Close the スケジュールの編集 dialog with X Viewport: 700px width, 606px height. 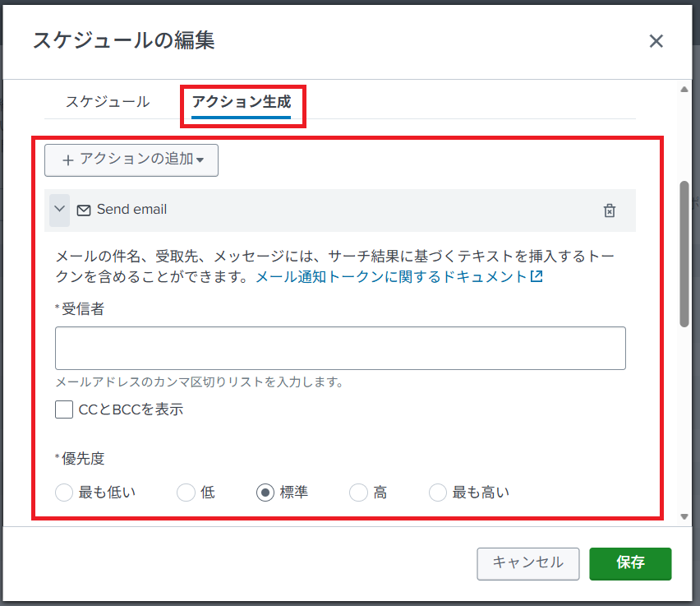coord(656,42)
